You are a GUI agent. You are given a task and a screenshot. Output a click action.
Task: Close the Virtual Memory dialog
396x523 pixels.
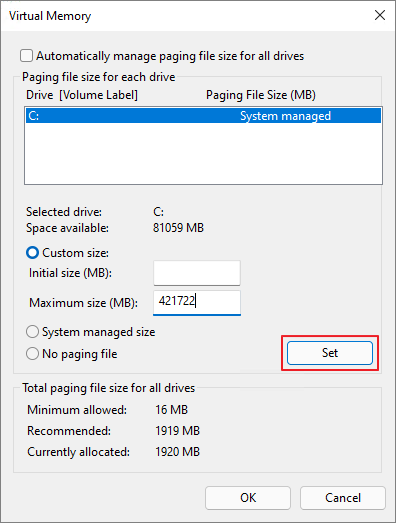coord(380,15)
